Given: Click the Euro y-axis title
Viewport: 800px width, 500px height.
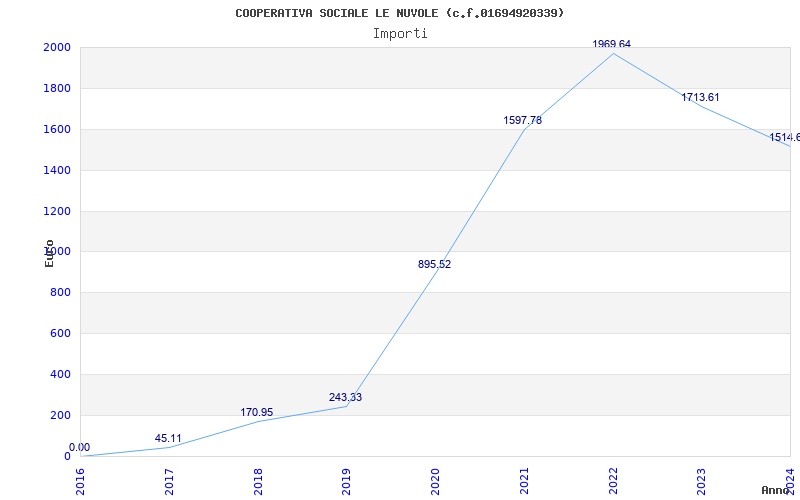Looking at the screenshot, I should click(49, 253).
